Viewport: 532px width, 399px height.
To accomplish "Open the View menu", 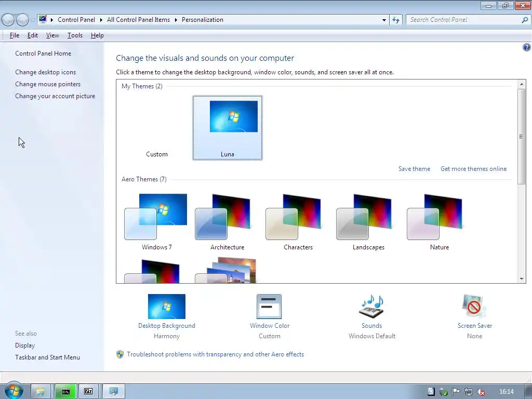I will pyautogui.click(x=52, y=35).
